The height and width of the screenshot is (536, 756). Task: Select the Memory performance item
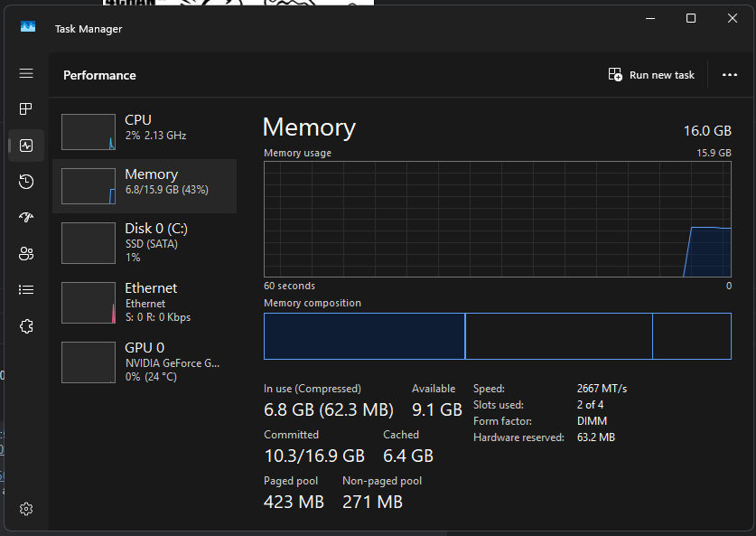pos(145,186)
